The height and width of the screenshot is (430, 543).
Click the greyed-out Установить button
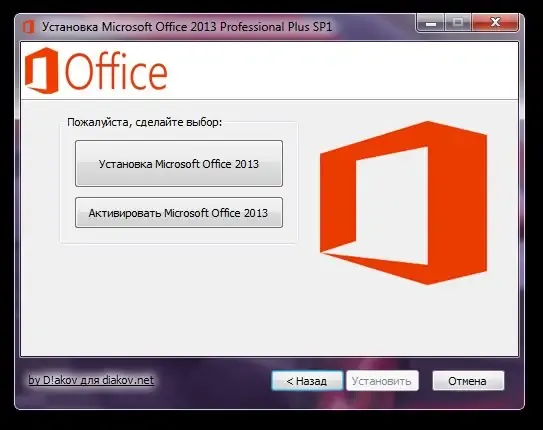[382, 381]
